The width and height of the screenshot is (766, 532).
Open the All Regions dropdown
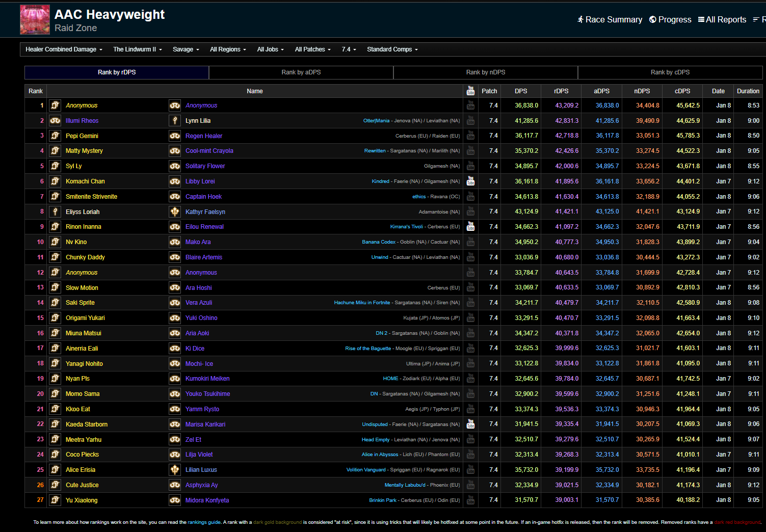pos(228,49)
